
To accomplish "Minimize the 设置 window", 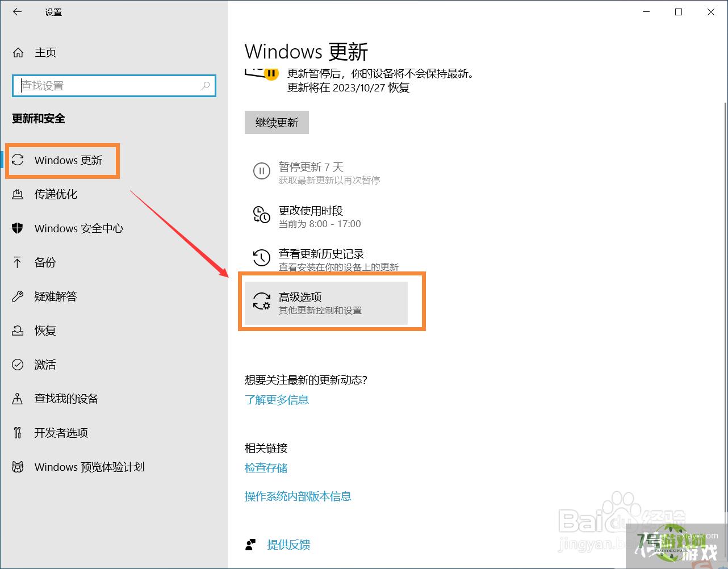I will coord(646,12).
